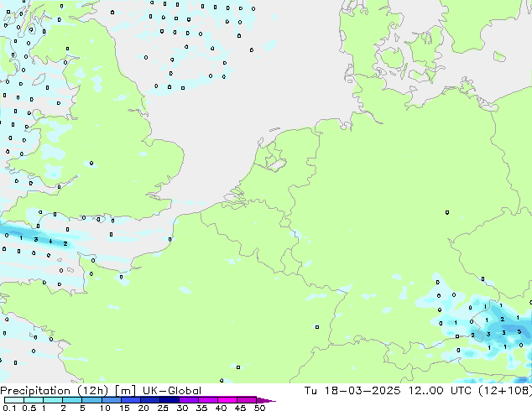This screenshot has width=532, height=411.
Task: Click the 25–30 navy legend swatch
Action: point(169,400)
